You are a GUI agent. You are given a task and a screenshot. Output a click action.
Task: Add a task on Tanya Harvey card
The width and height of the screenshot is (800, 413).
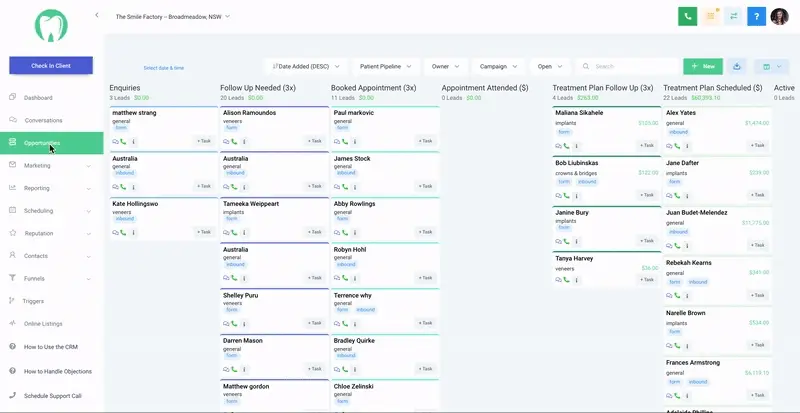tap(647, 280)
